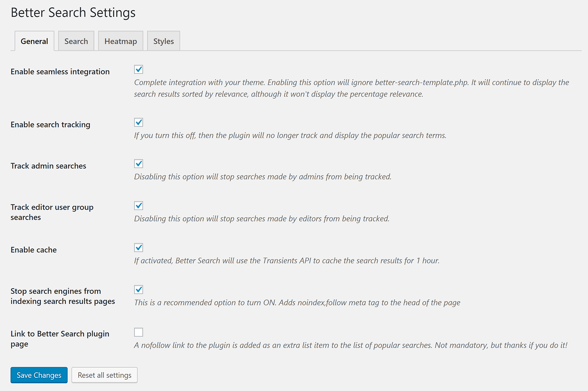Click the Enable cache label
This screenshot has height=391, width=588.
pyautogui.click(x=34, y=250)
